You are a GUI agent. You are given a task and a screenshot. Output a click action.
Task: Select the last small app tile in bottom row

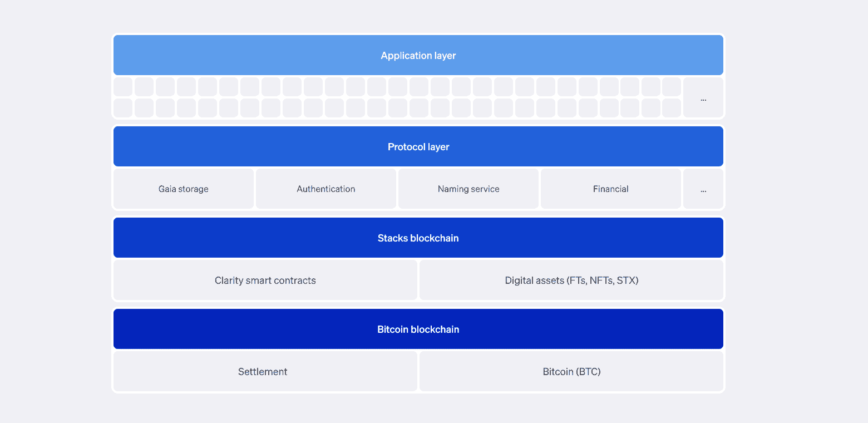[x=672, y=108]
